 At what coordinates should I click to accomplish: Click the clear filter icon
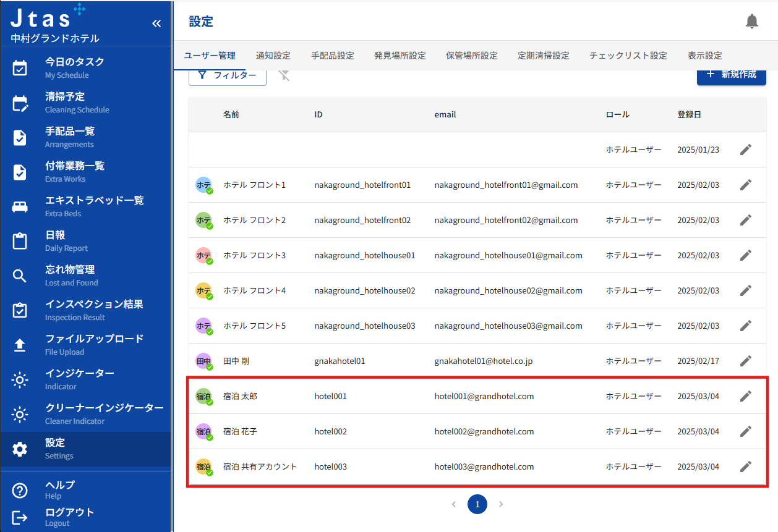[x=283, y=75]
